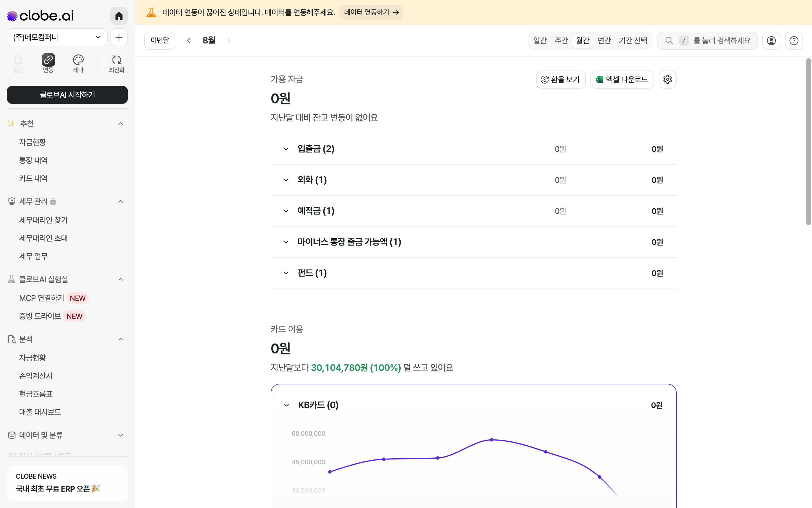812x508 pixels.
Task: Open 매출 대시보드 menu item
Action: (x=40, y=412)
